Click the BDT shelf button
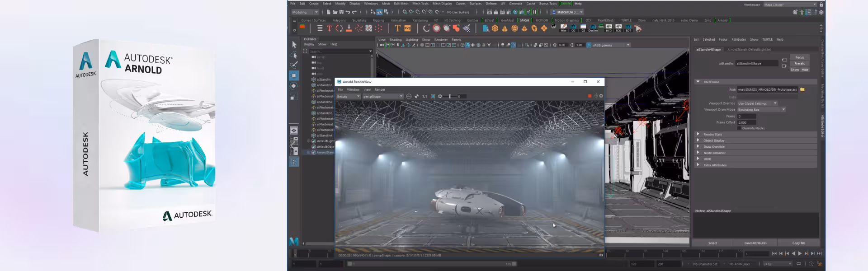868x271 pixels. [628, 28]
